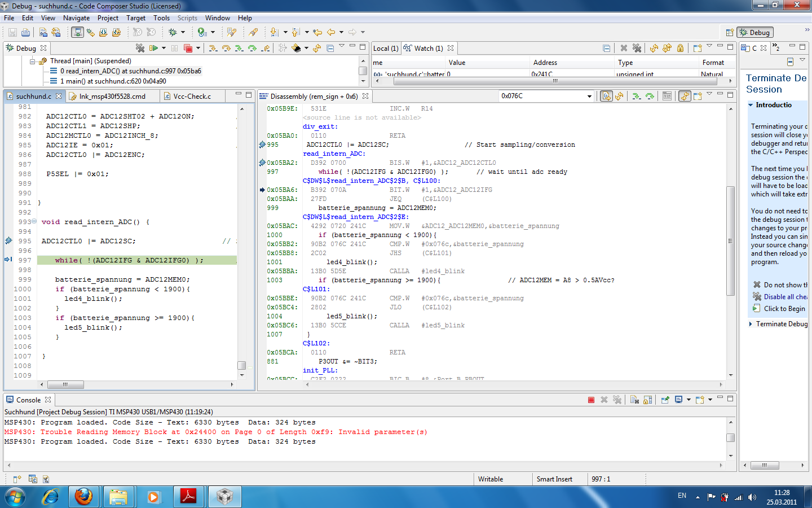Click the red Terminate icon in Console

pos(591,400)
